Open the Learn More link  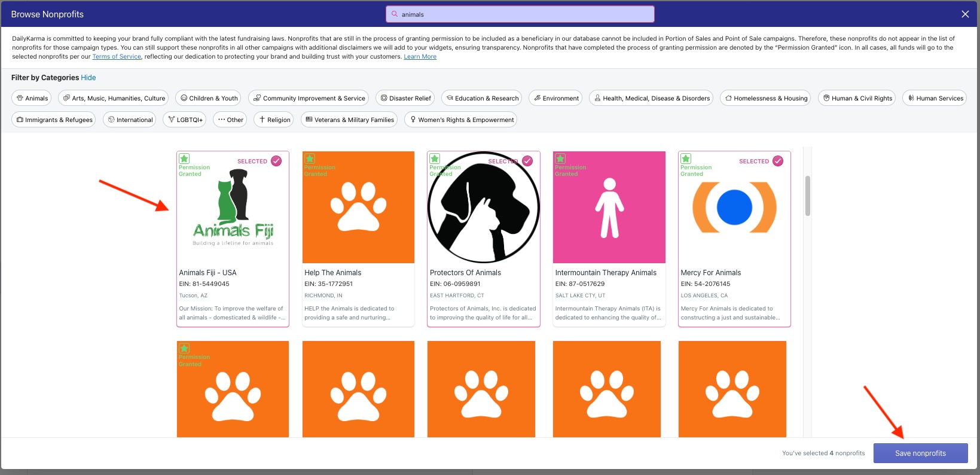click(x=420, y=57)
